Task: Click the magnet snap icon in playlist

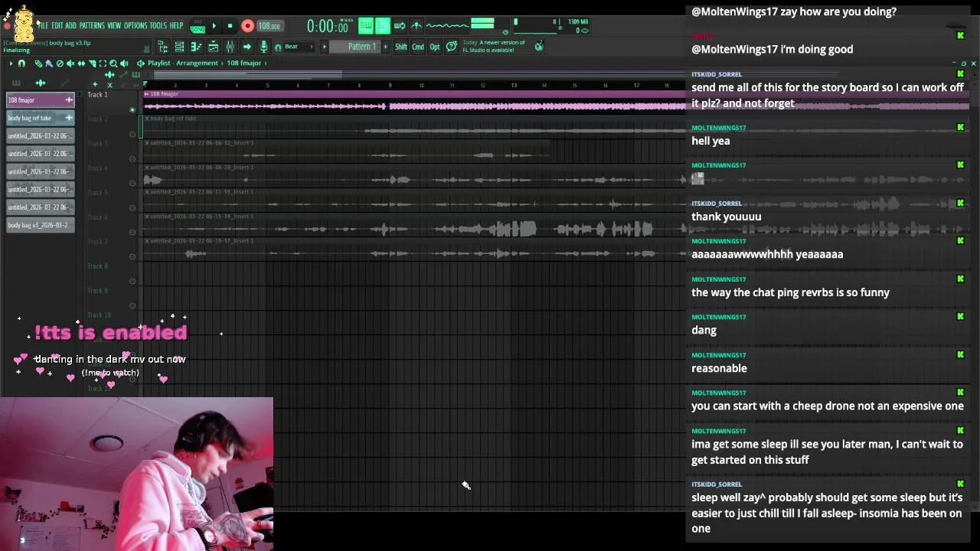Action: click(21, 64)
